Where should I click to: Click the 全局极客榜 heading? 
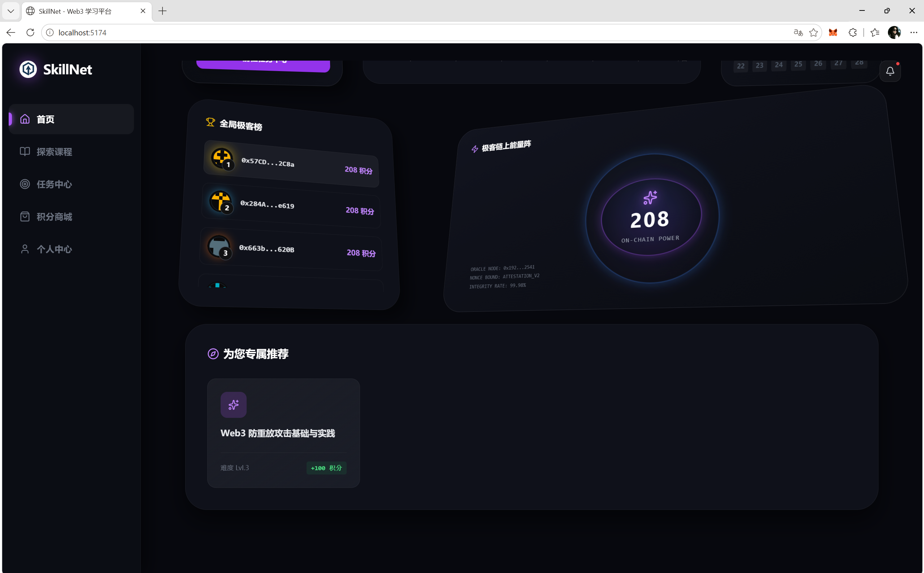[x=241, y=125]
